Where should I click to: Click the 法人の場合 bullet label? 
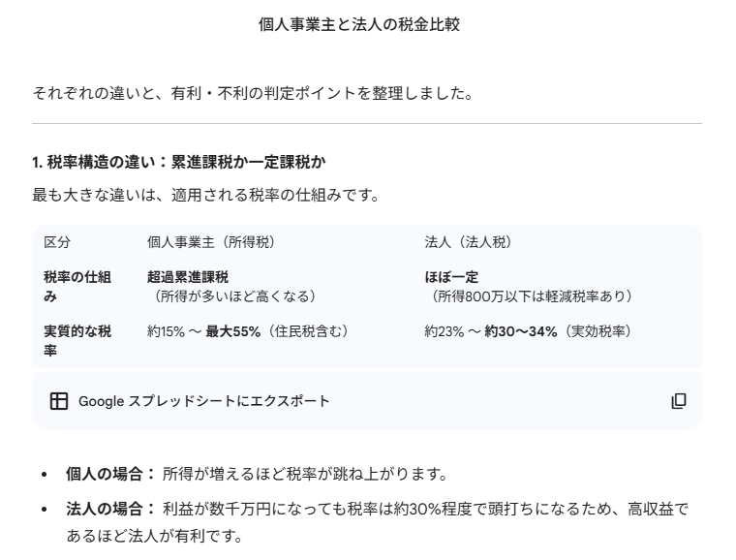pos(107,510)
